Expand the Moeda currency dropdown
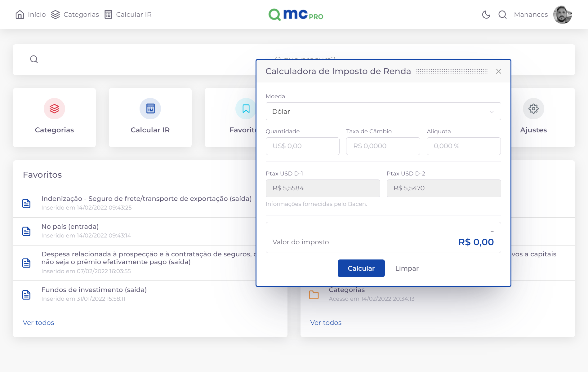588x372 pixels. click(x=383, y=111)
